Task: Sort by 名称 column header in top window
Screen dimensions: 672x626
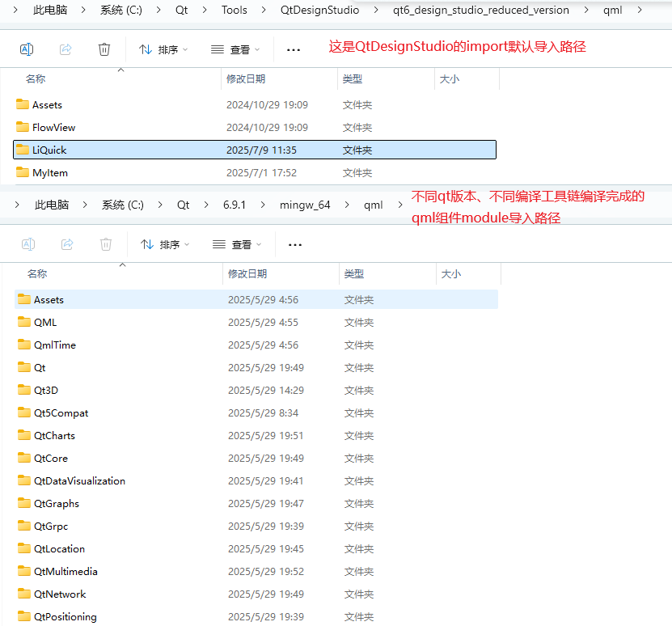Action: (x=35, y=79)
